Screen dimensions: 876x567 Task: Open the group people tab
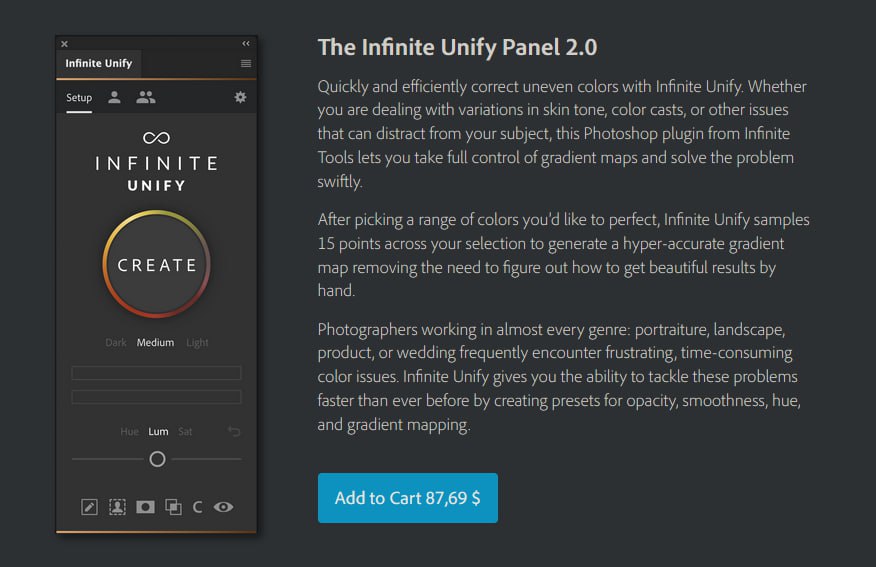tap(146, 97)
